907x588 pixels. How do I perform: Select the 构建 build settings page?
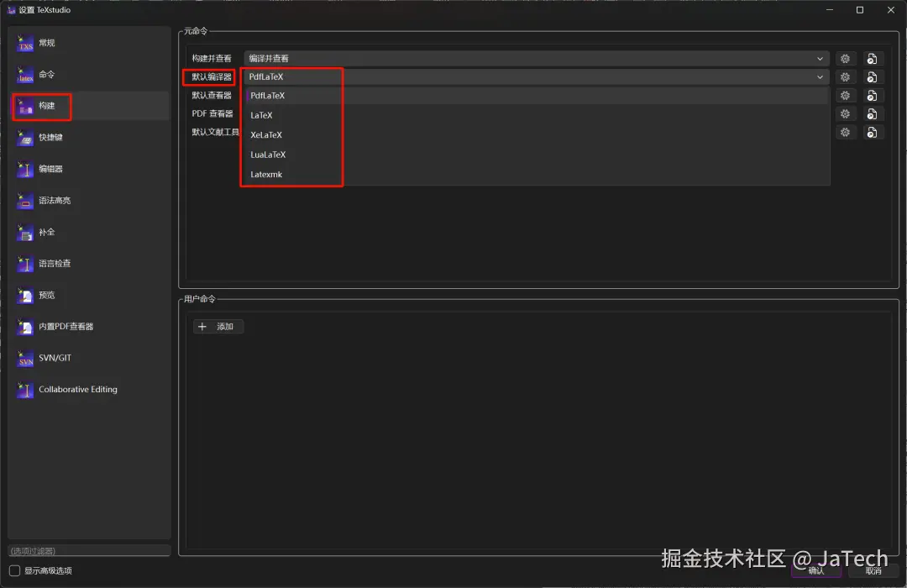click(89, 106)
